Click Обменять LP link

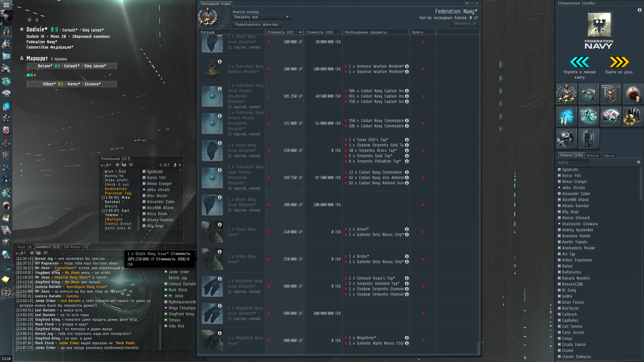(465, 23)
